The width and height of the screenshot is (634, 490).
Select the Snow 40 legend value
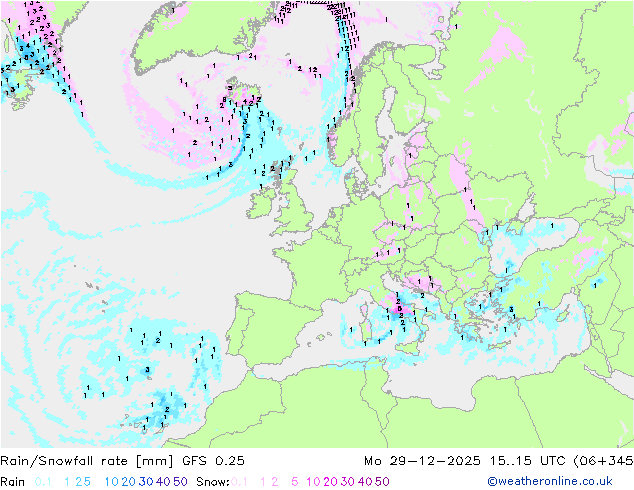[x=365, y=482]
